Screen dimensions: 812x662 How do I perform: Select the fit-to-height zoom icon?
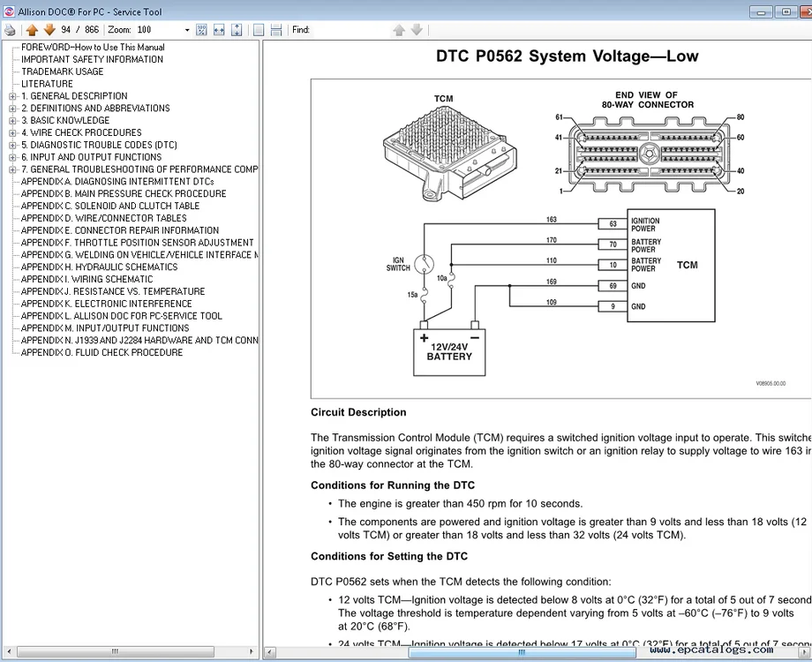point(236,29)
